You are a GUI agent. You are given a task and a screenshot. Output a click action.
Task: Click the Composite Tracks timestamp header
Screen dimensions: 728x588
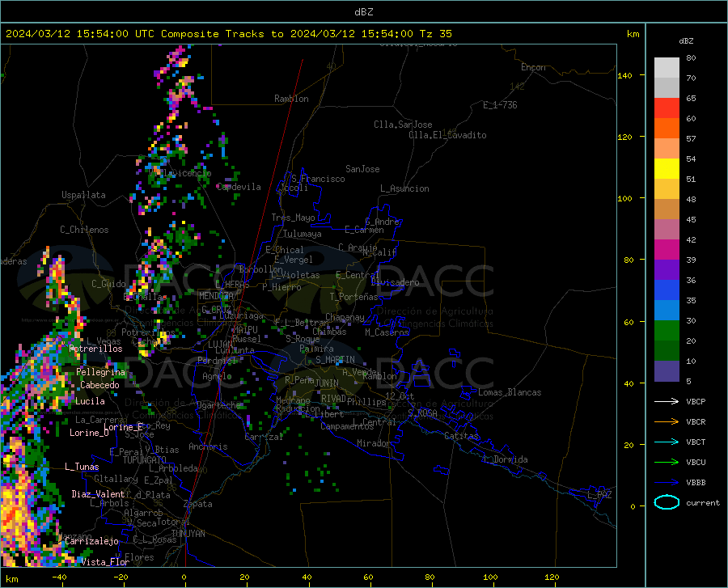tap(229, 34)
